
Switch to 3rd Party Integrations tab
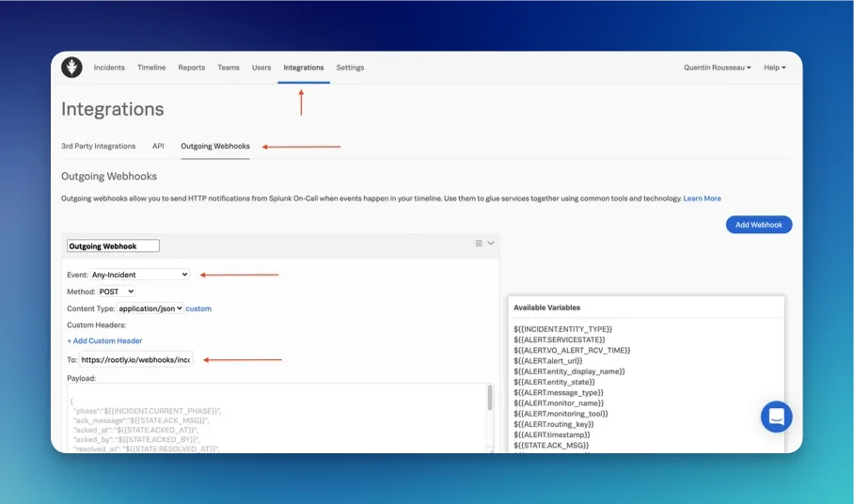(98, 146)
